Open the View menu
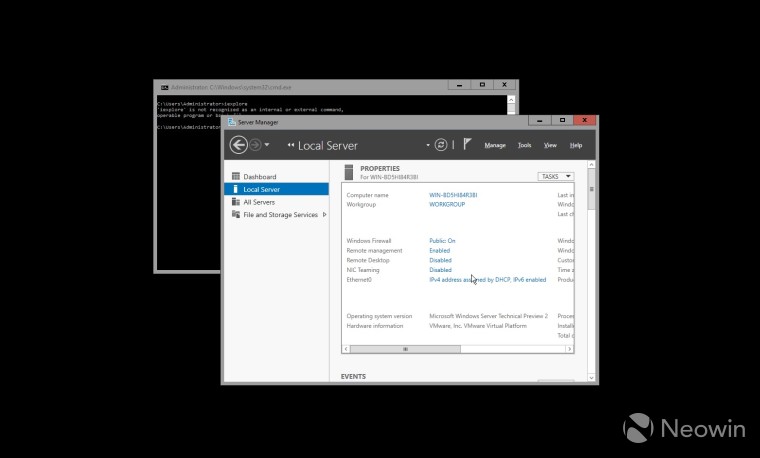This screenshot has height=458, width=760. point(550,145)
